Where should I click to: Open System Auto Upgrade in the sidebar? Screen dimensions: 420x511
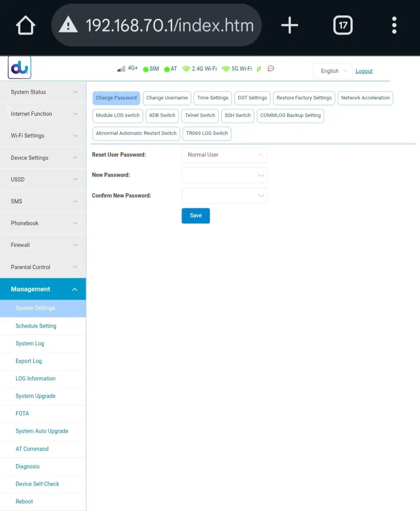click(43, 431)
